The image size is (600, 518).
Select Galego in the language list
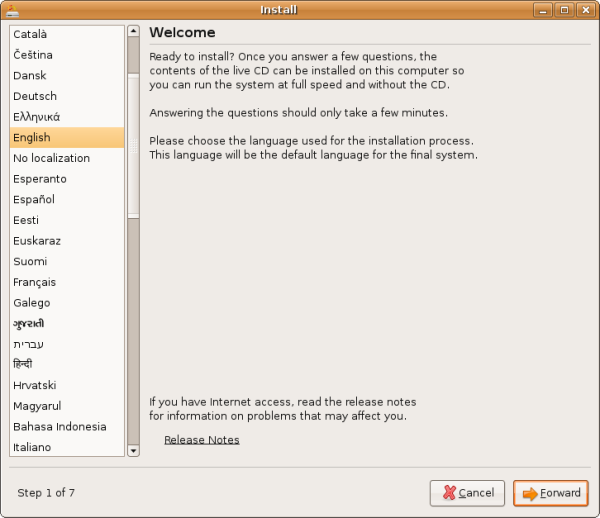[x=67, y=303]
